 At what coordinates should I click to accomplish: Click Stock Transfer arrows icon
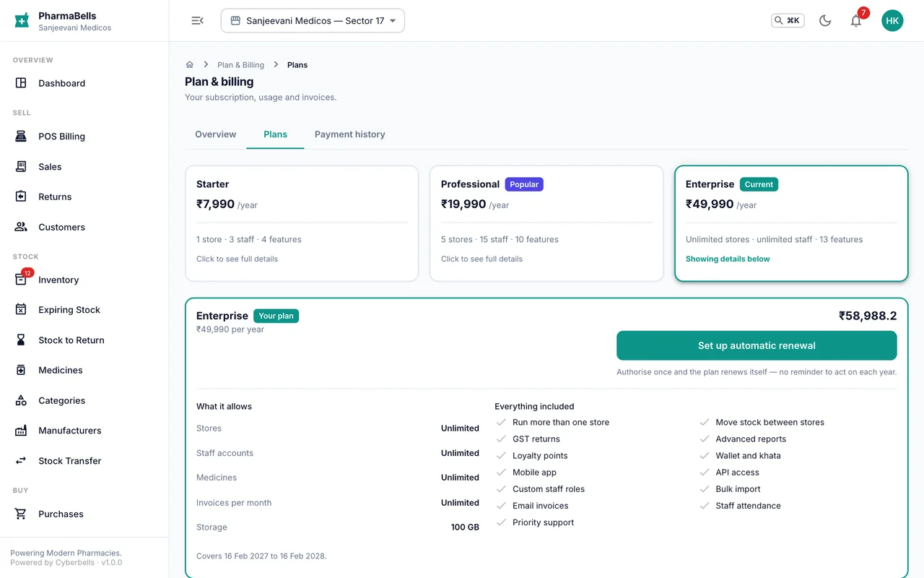pos(21,461)
